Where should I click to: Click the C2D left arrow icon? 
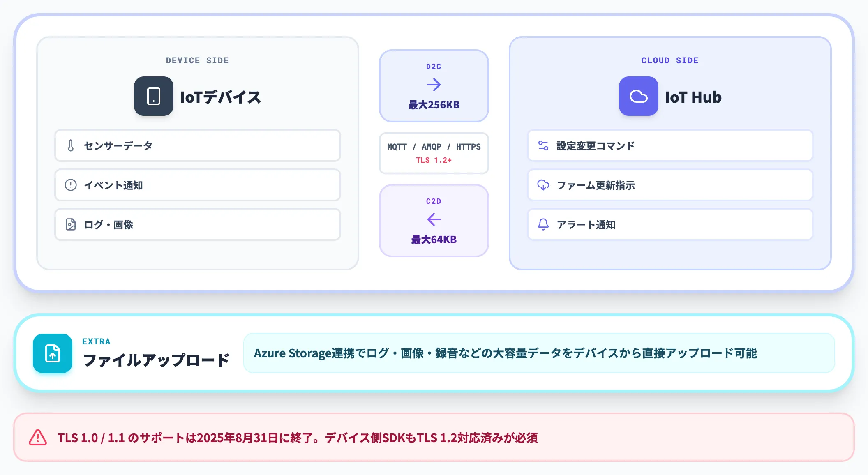(434, 219)
